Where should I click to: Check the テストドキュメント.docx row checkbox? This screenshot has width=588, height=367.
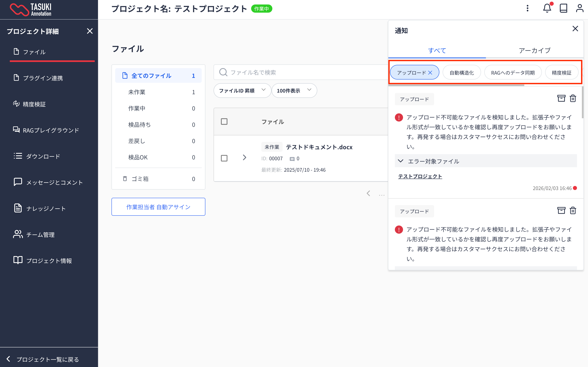click(x=224, y=158)
